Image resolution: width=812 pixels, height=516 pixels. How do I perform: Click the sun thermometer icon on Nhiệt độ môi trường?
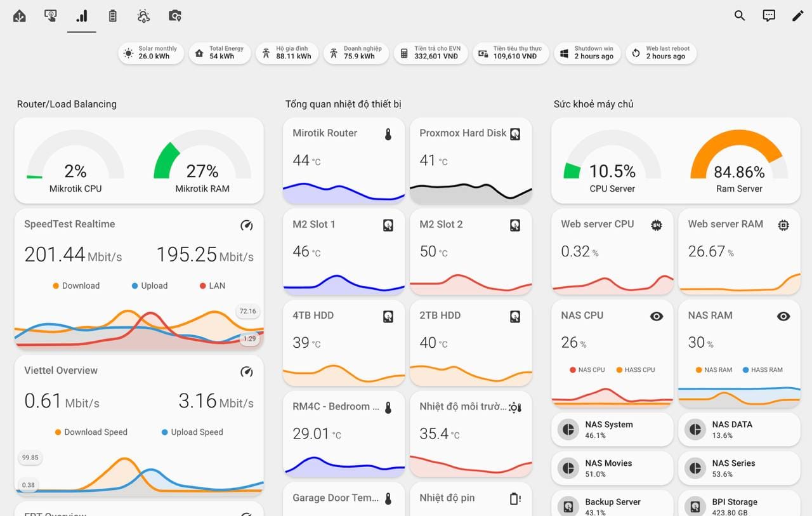[x=515, y=407]
